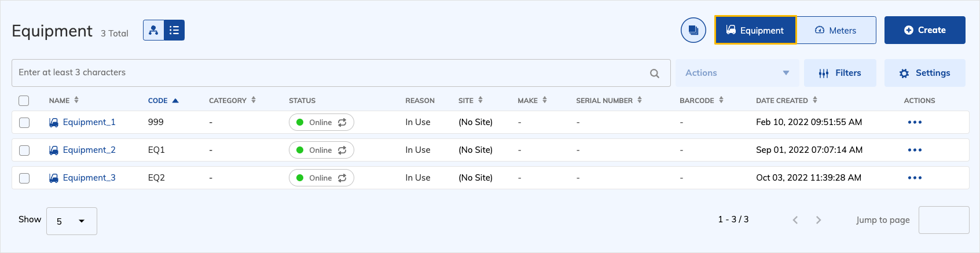Go to next page arrow

coord(818,220)
